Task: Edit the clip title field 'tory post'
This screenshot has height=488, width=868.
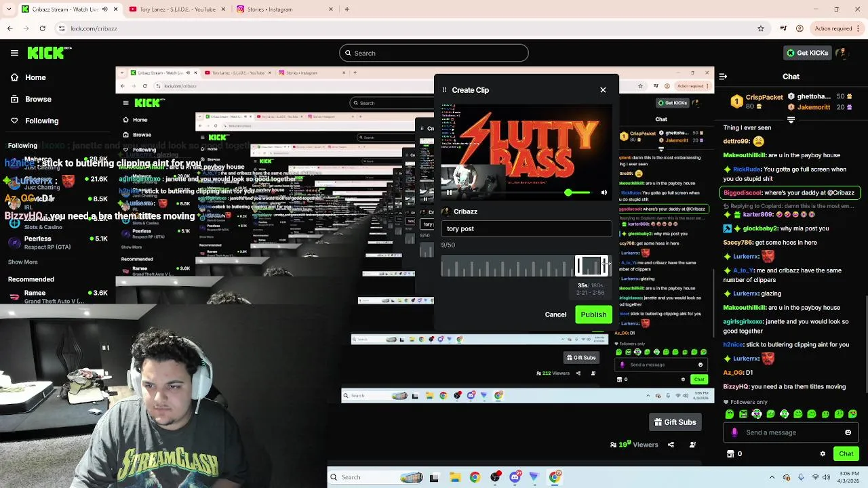Action: click(526, 229)
